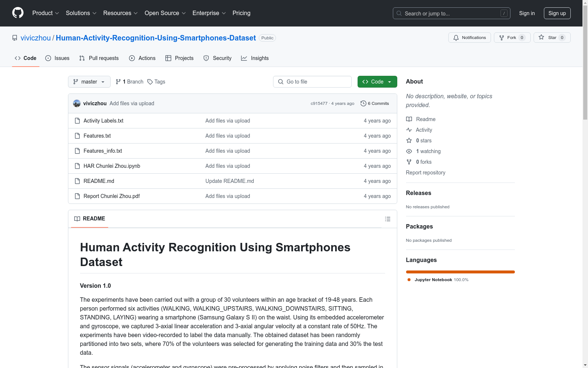This screenshot has height=368, width=588.
Task: Click the branch icon beside 1 Branch
Action: [118, 82]
